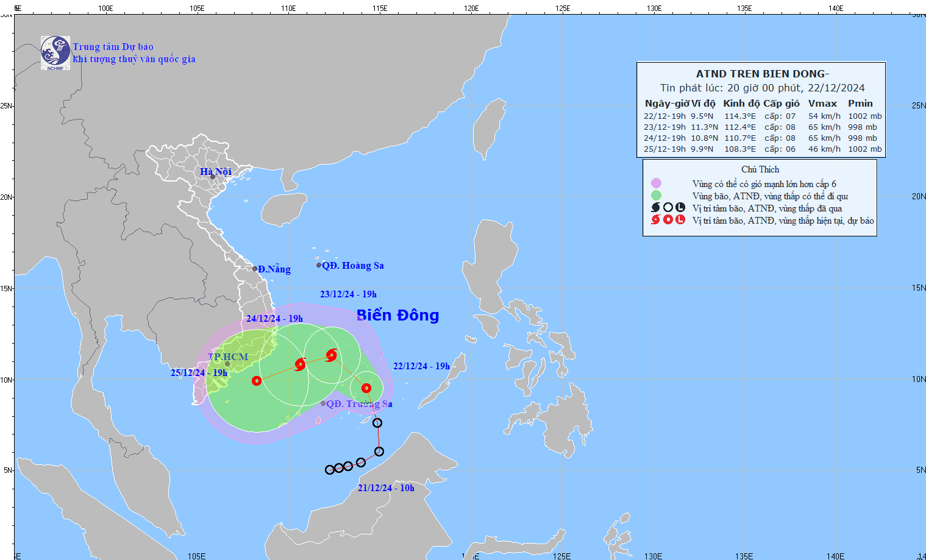
Task: Click the black storm symbol in the legend
Action: 656,208
